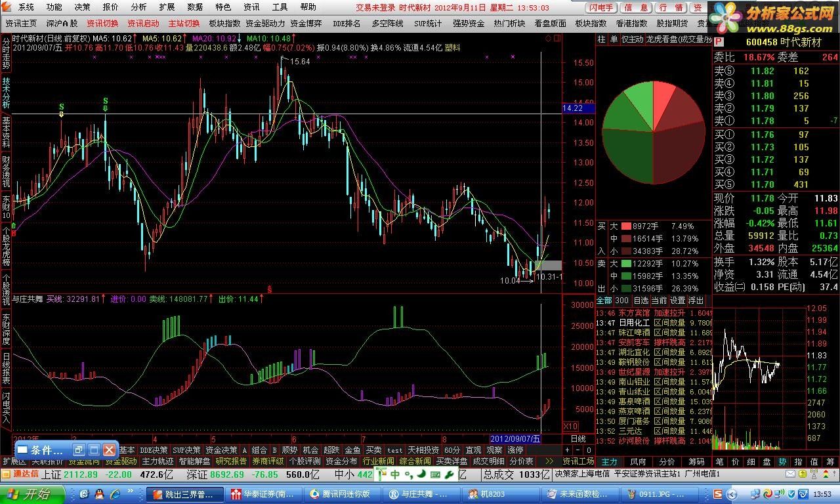Viewport: 840px width, 504px height.
Task: Click the 行情 button
Action: coord(671,8)
